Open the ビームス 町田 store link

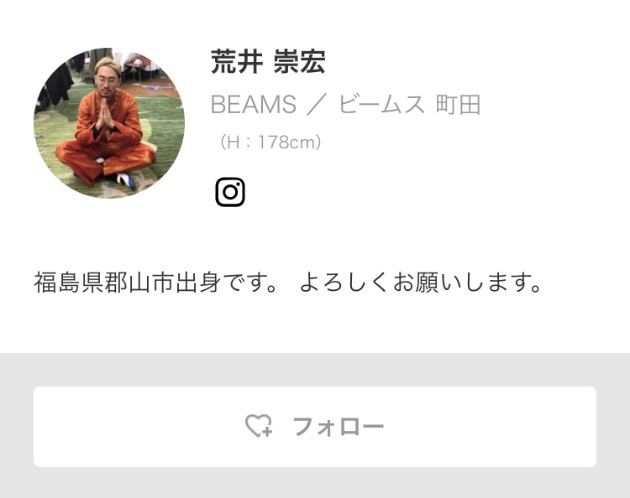click(x=409, y=105)
